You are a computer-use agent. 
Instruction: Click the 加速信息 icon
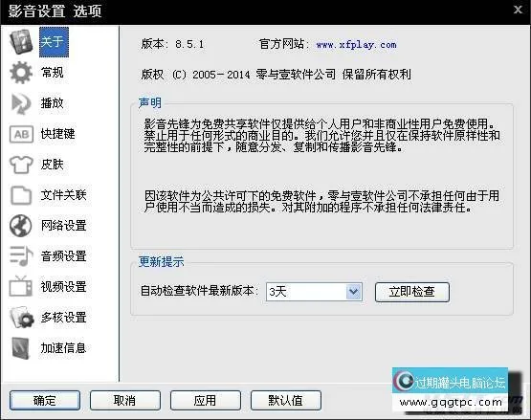tap(21, 348)
